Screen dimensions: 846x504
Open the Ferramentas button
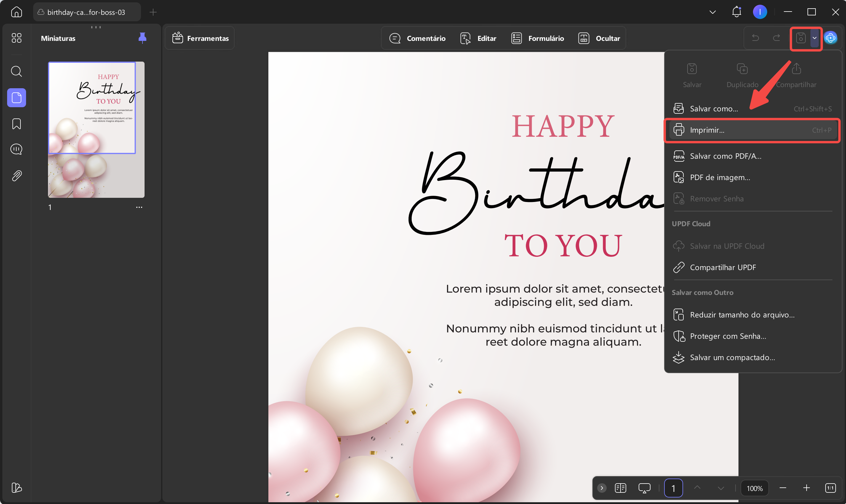200,38
